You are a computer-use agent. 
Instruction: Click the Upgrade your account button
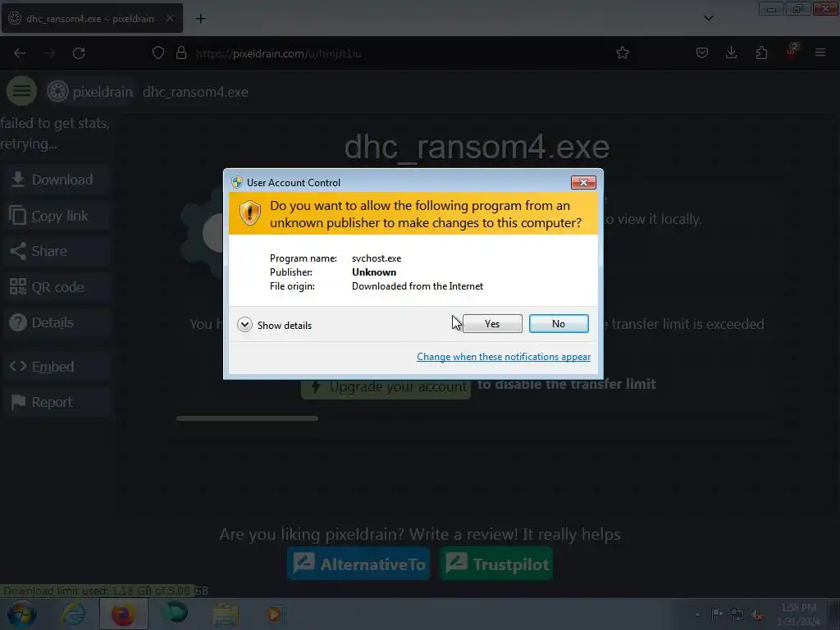point(386,386)
